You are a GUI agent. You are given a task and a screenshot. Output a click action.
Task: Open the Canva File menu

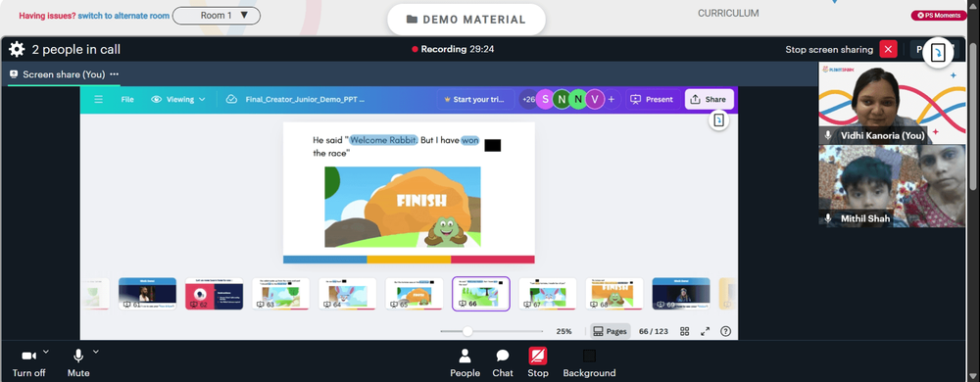tap(127, 99)
